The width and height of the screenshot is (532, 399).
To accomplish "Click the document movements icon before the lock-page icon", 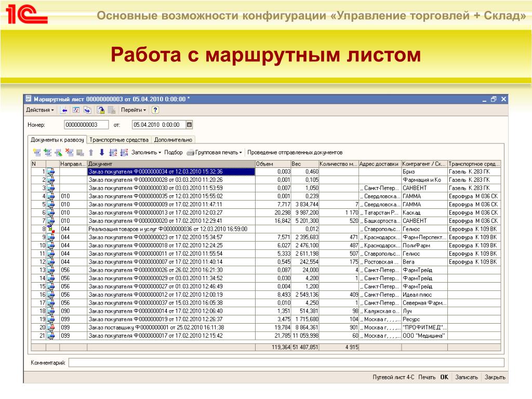I will tap(87, 110).
